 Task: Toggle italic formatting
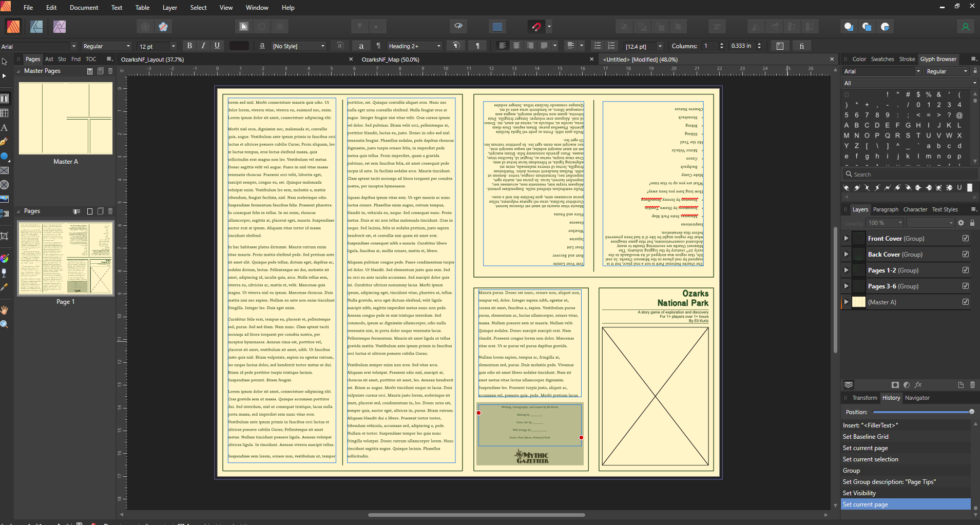tap(203, 46)
